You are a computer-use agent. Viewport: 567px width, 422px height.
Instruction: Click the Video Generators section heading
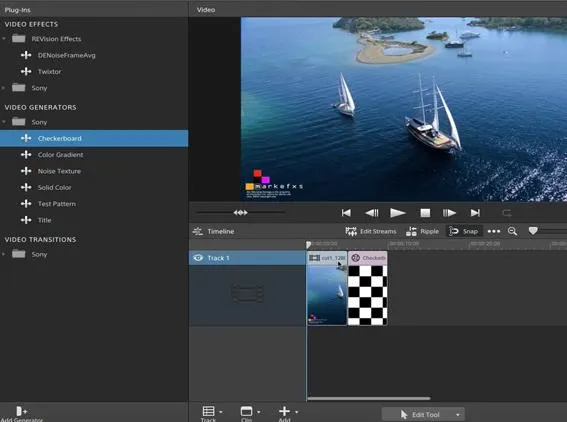pyautogui.click(x=40, y=107)
